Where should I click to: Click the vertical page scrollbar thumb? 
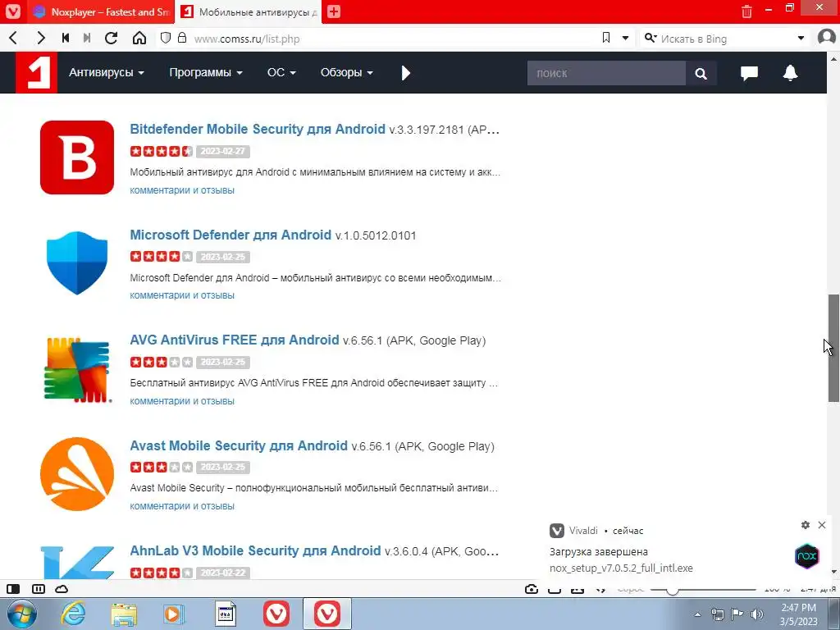point(833,348)
